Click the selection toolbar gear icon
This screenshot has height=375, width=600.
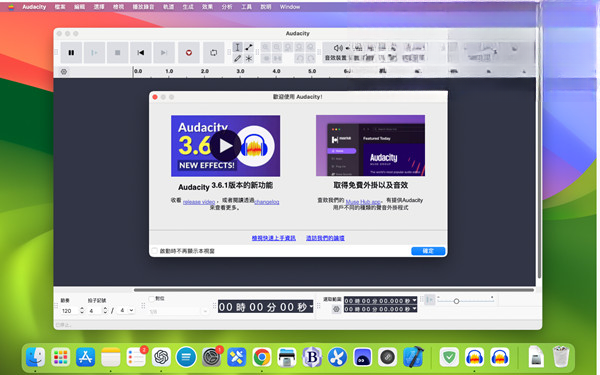(x=336, y=309)
